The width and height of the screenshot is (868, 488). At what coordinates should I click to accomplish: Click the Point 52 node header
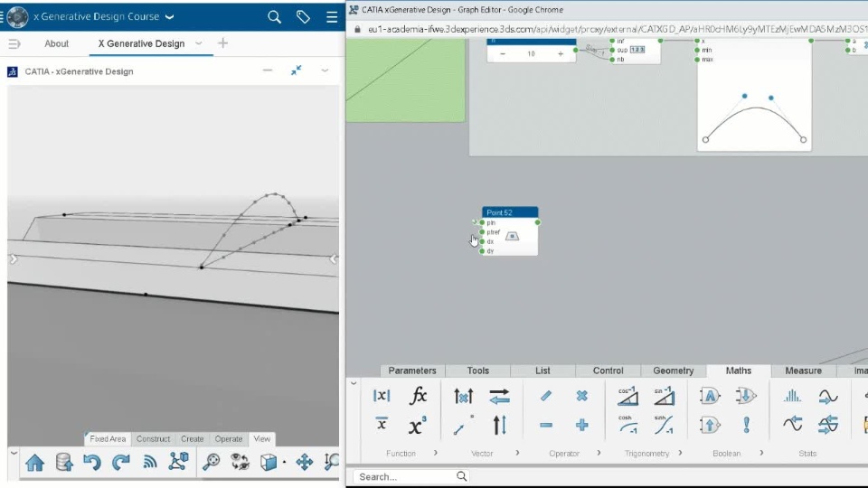tap(510, 212)
